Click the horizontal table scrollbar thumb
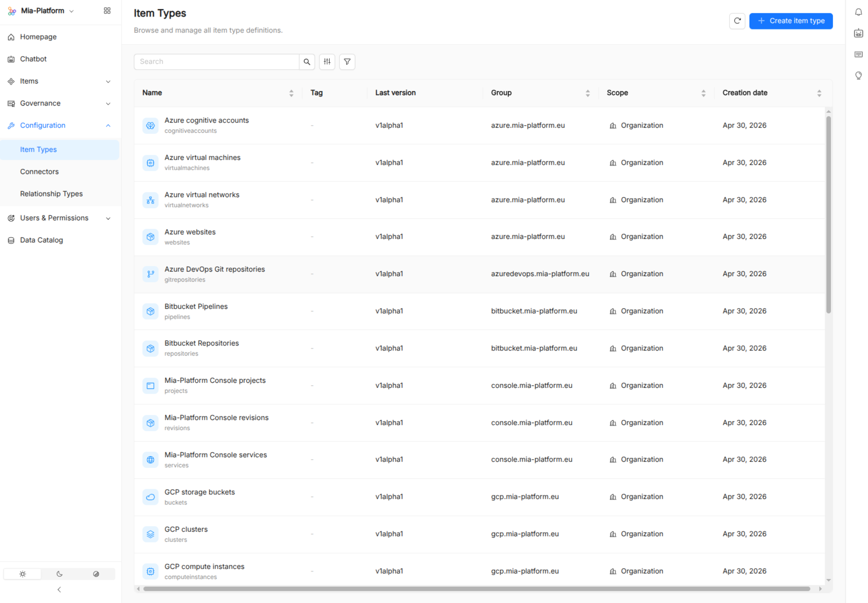 coord(476,589)
